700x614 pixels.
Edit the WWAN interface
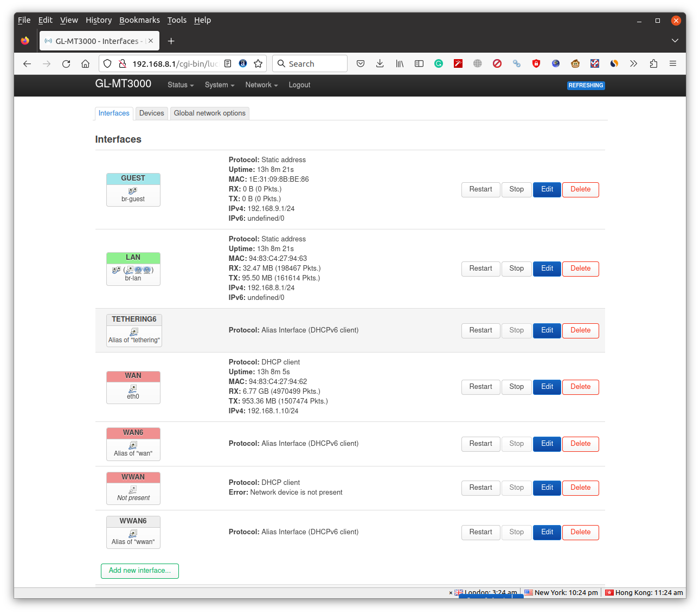(547, 488)
